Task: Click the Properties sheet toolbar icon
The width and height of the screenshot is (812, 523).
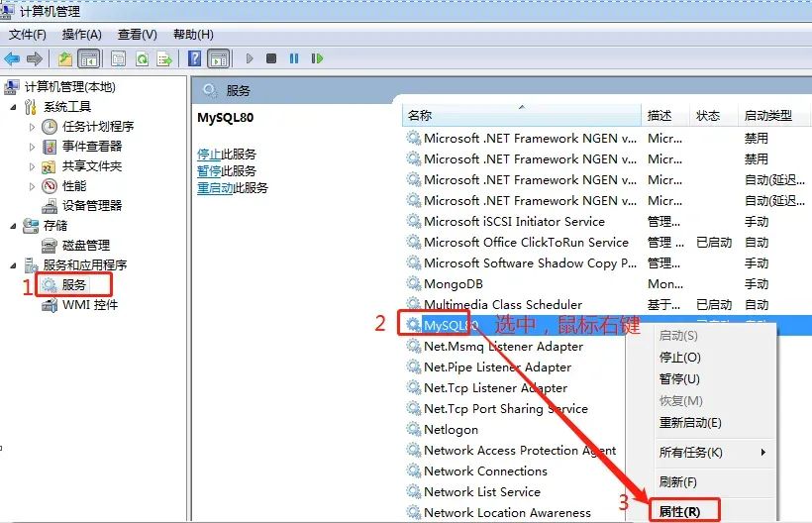Action: click(118, 58)
